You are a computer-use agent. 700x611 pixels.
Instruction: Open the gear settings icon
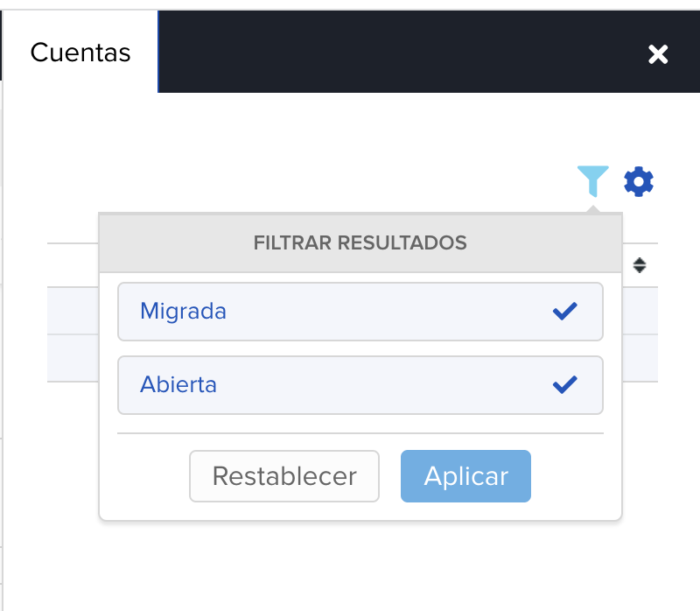pos(639,181)
